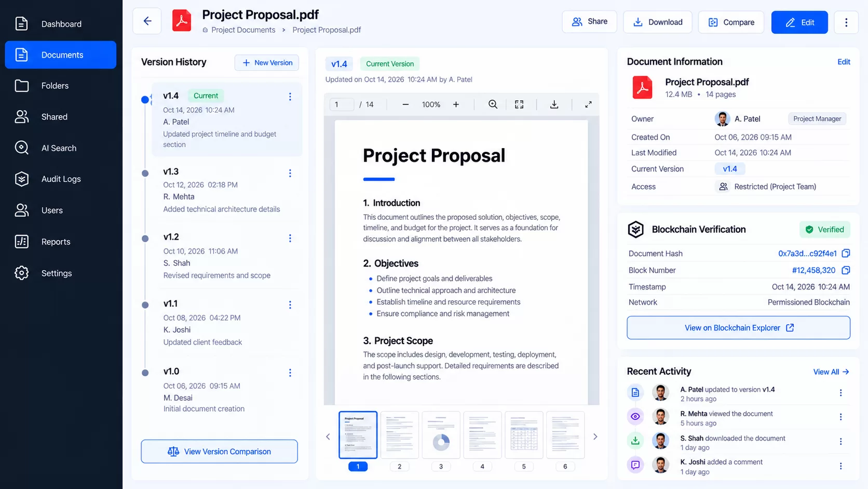The width and height of the screenshot is (868, 489).
Task: Open Dashboard in the sidebar
Action: (x=61, y=24)
